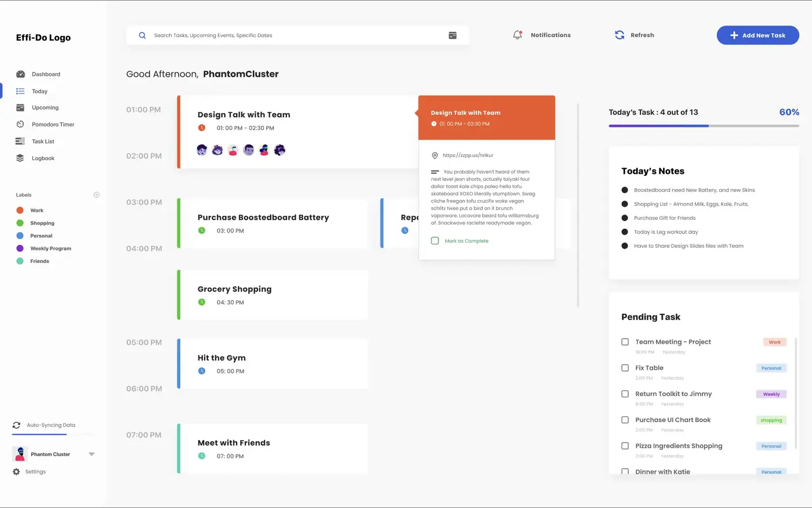Click the clock icon on Grocery Shopping
The image size is (812, 508).
pyautogui.click(x=202, y=302)
